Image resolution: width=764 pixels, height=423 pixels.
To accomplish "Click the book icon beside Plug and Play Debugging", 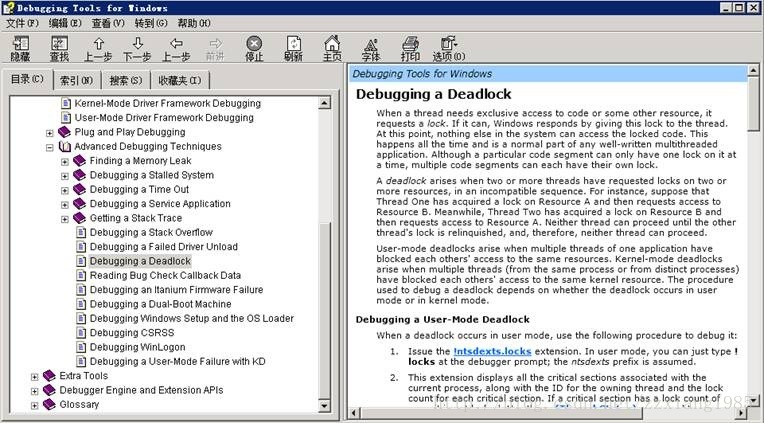I will [x=64, y=132].
